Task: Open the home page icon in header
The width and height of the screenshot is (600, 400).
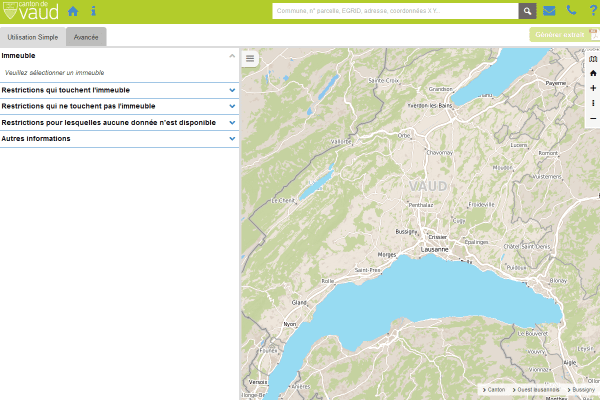Action: [73, 11]
